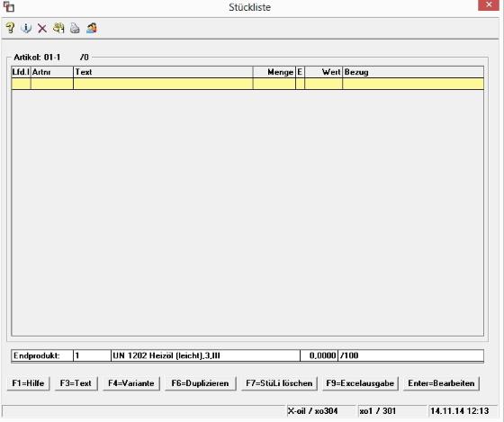Click the Endprodukt description field
This screenshot has height=422, width=504.
tap(205, 355)
